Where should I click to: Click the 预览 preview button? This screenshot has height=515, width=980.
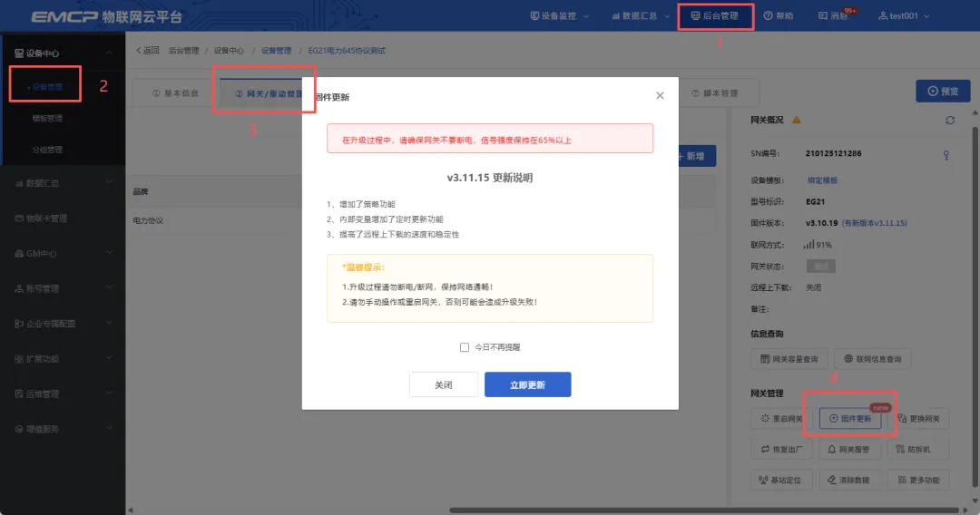[943, 92]
